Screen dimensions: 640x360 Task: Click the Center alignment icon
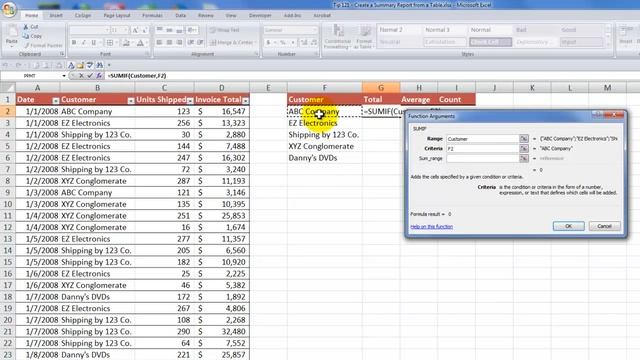pos(169,42)
